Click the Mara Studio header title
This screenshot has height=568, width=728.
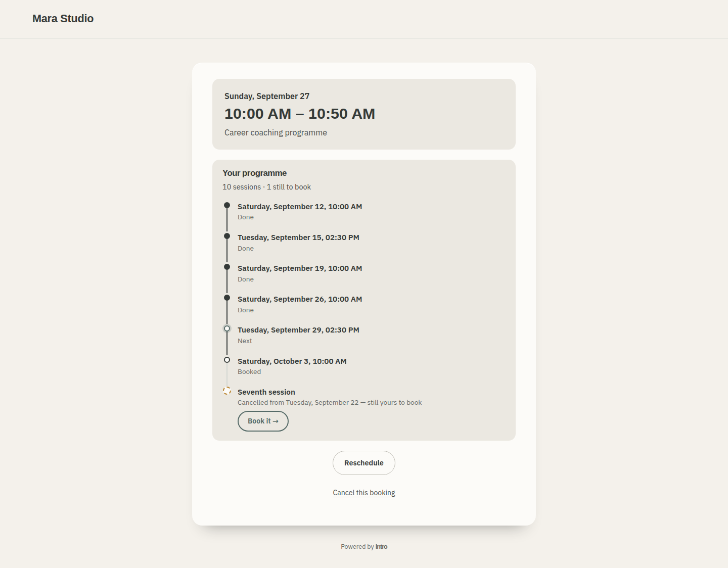tap(63, 19)
